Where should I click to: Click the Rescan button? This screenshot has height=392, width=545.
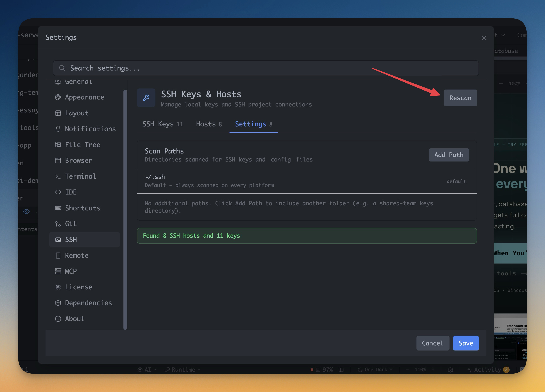click(x=460, y=98)
